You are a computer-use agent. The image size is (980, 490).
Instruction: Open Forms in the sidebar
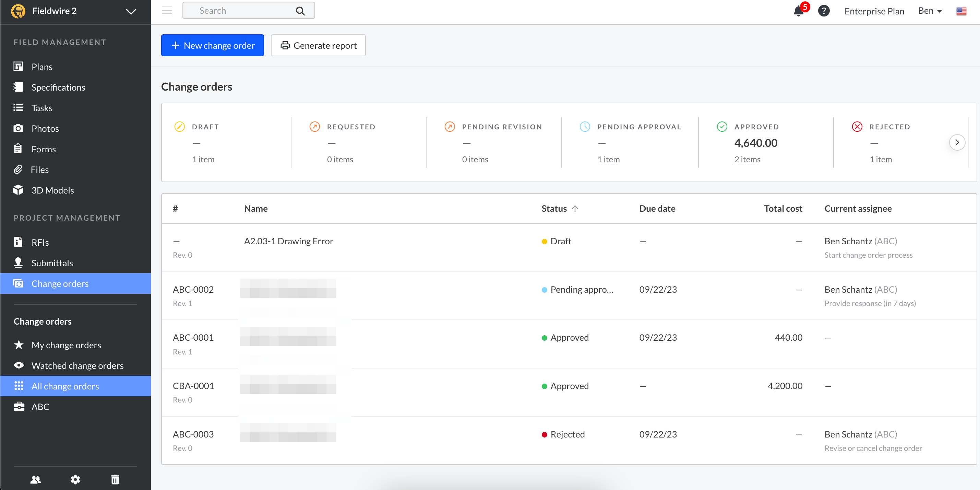[x=76, y=149]
